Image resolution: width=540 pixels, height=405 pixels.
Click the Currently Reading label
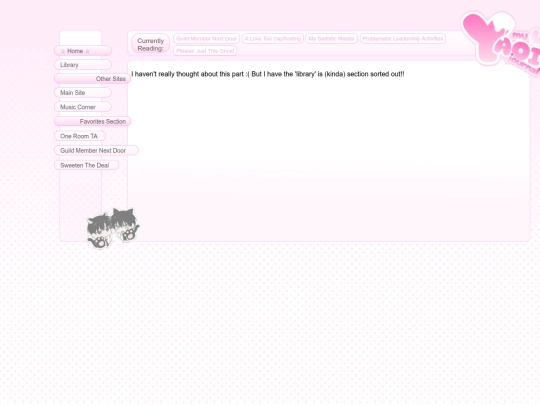[150, 44]
